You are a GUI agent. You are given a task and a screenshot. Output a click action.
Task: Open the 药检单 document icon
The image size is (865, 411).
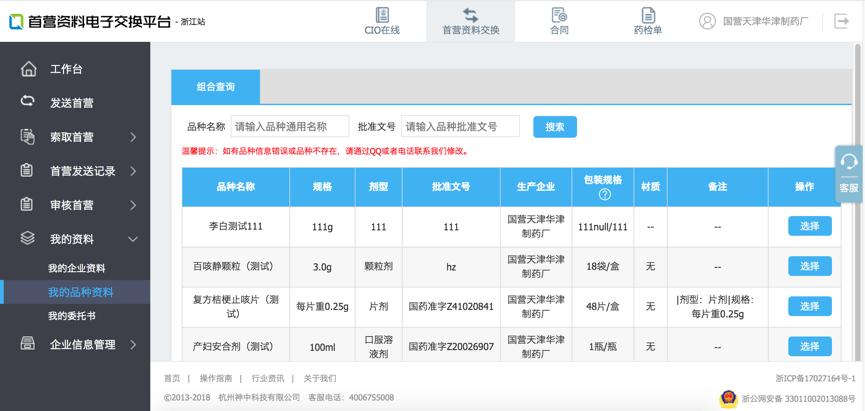[648, 15]
